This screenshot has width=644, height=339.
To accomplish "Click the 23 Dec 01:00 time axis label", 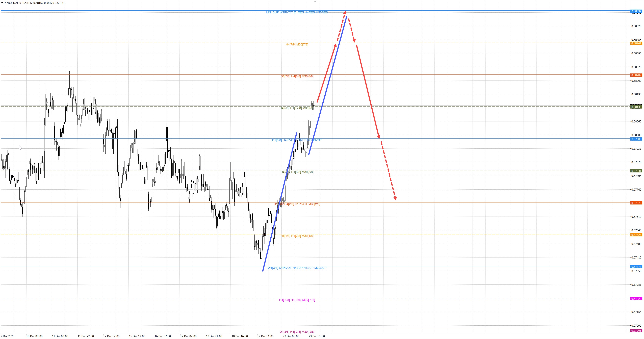I will (x=317, y=336).
